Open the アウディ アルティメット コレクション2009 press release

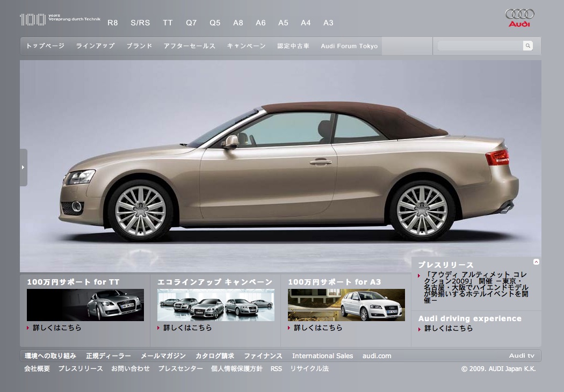(476, 288)
